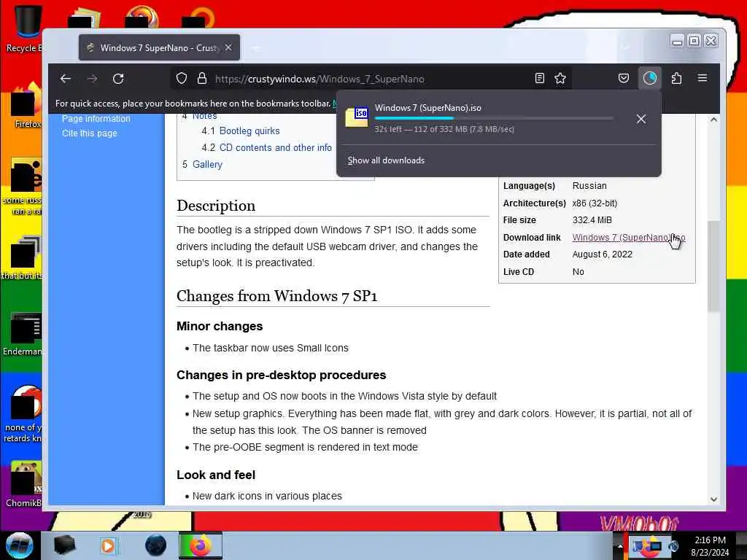The width and height of the screenshot is (747, 560).
Task: Bookmark this page with the star icon
Action: (x=560, y=79)
